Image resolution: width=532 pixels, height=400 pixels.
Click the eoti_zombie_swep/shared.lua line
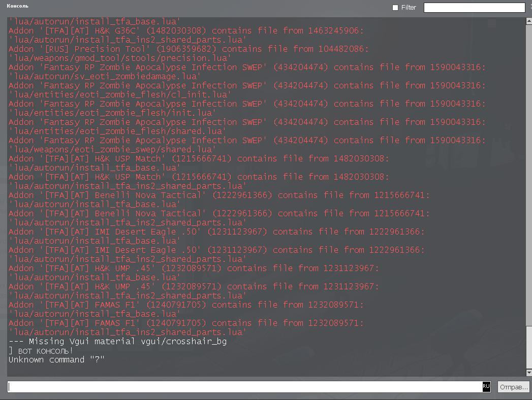click(x=112, y=149)
